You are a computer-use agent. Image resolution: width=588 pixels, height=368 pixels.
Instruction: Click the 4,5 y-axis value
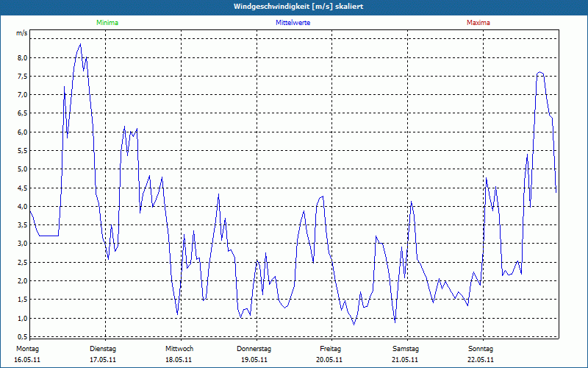click(23, 188)
